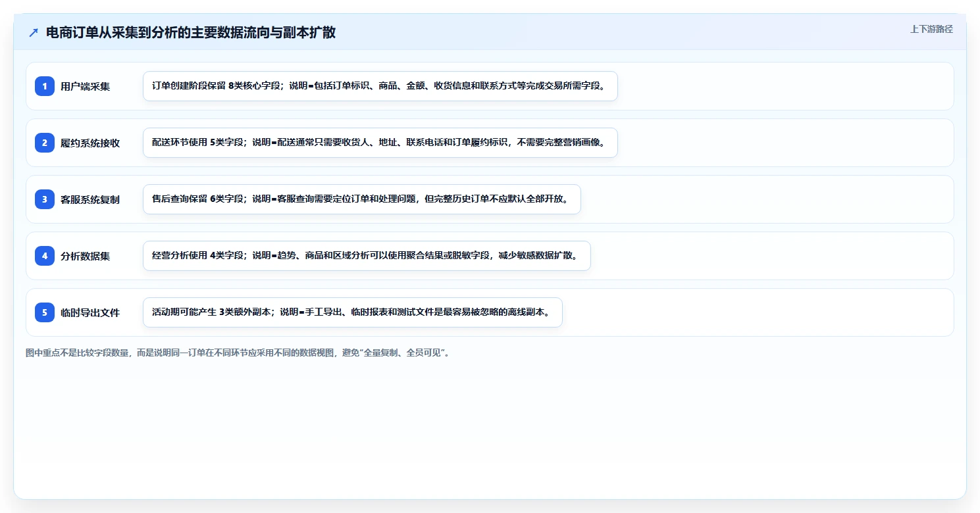Open the 订单创建阶段保留 8类核心字段 description box
Image resolution: width=980 pixels, height=513 pixels.
click(380, 86)
